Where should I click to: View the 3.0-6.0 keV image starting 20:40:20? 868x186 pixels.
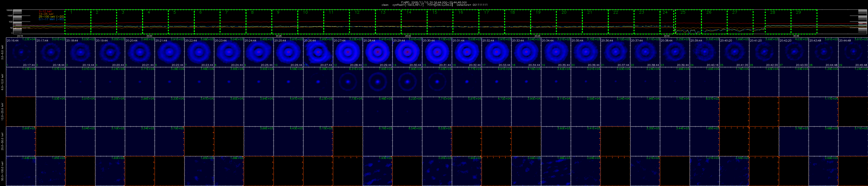pyautogui.click(x=734, y=52)
